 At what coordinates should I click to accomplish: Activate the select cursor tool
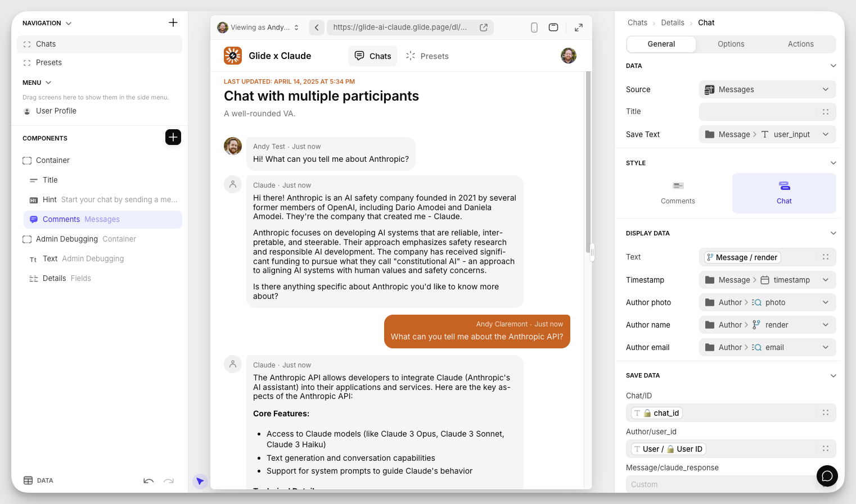click(200, 481)
